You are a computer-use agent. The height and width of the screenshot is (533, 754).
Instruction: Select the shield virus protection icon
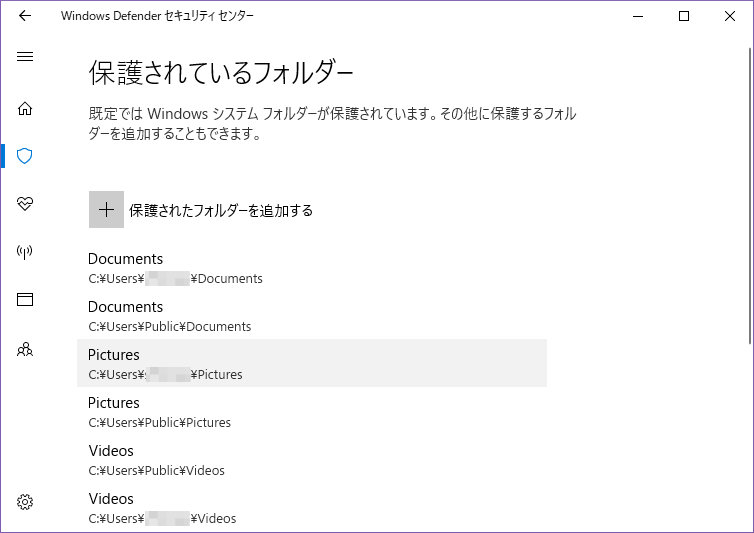pos(25,156)
